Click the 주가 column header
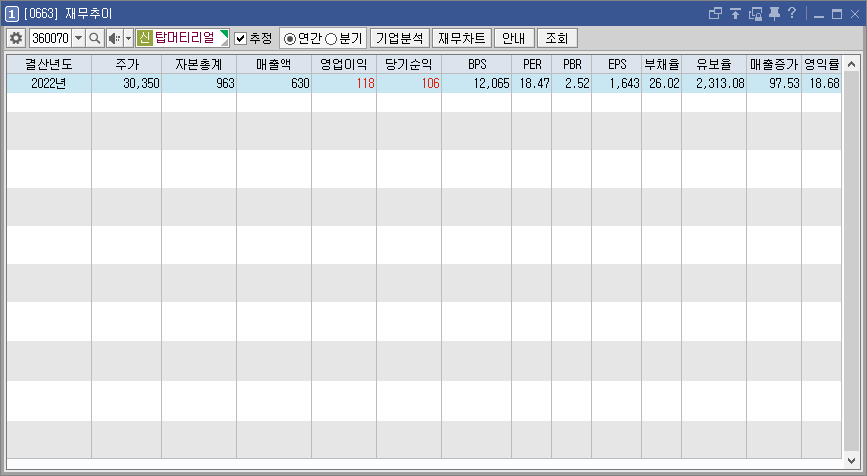Image resolution: width=867 pixels, height=476 pixels. tap(127, 64)
